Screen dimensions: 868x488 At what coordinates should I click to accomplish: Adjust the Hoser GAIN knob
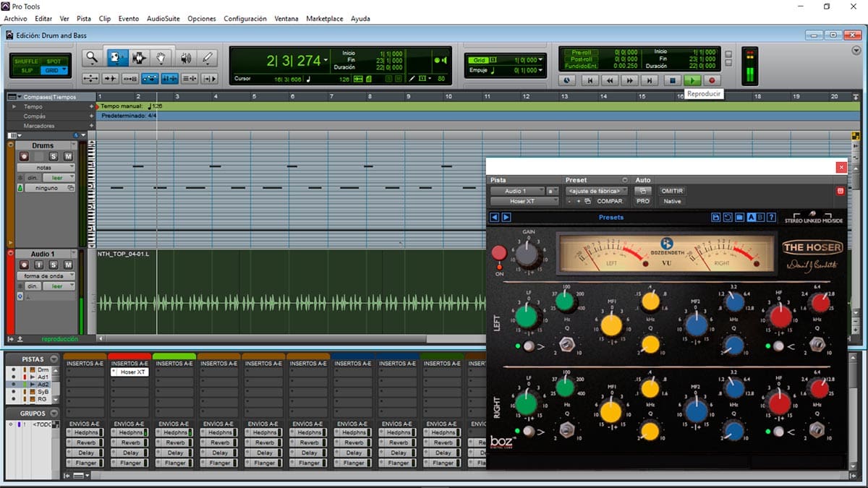tap(528, 254)
